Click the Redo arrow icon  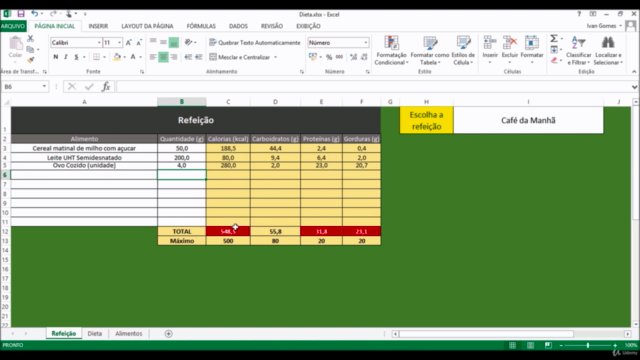[53, 14]
